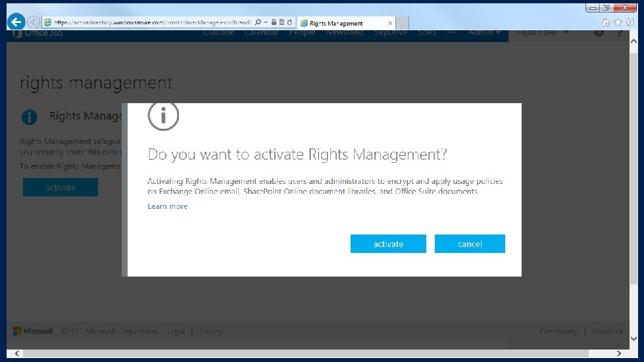Viewport: 644px width, 362px height.
Task: Click Learn more link in dialog
Action: (168, 206)
